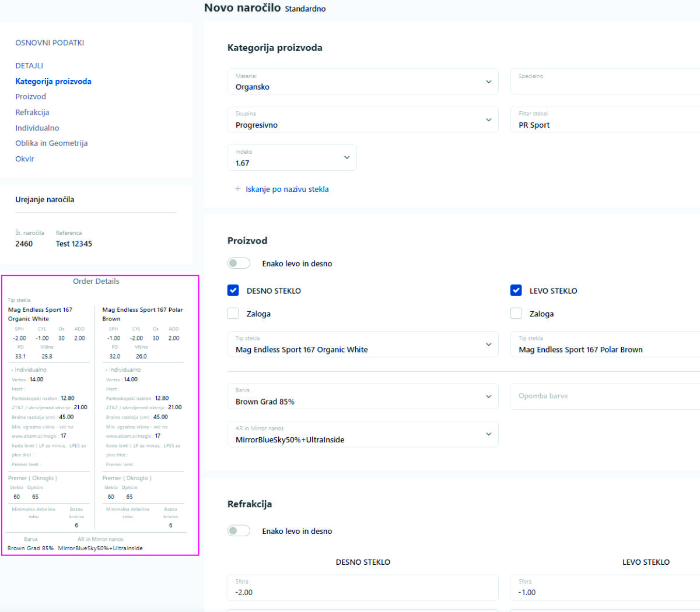Expand the Skupina dropdown showing Progresivno
Image resolution: width=700 pixels, height=612 pixels.
[x=362, y=120]
